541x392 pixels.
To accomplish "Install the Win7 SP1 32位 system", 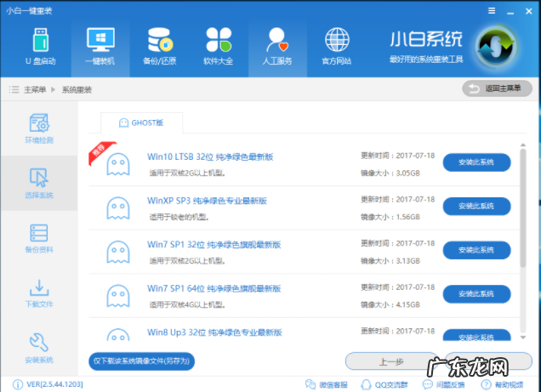I will pos(476,250).
